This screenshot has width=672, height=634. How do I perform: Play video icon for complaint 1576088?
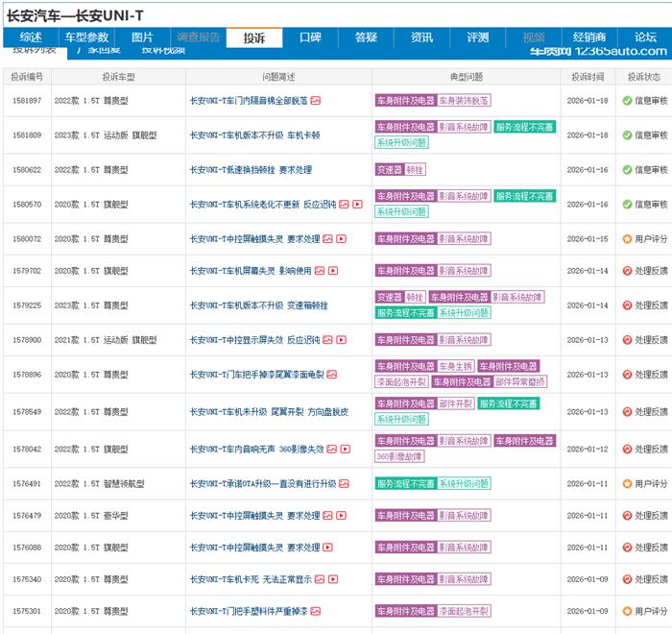[x=328, y=548]
